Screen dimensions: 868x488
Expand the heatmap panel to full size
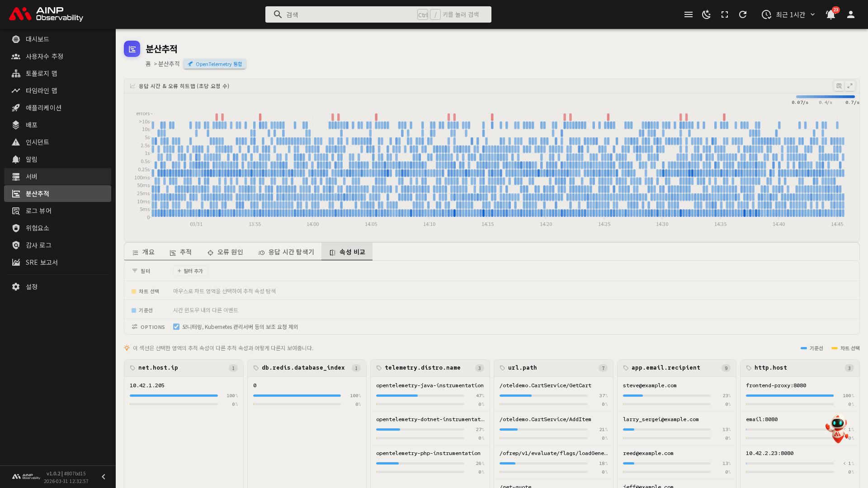(850, 86)
